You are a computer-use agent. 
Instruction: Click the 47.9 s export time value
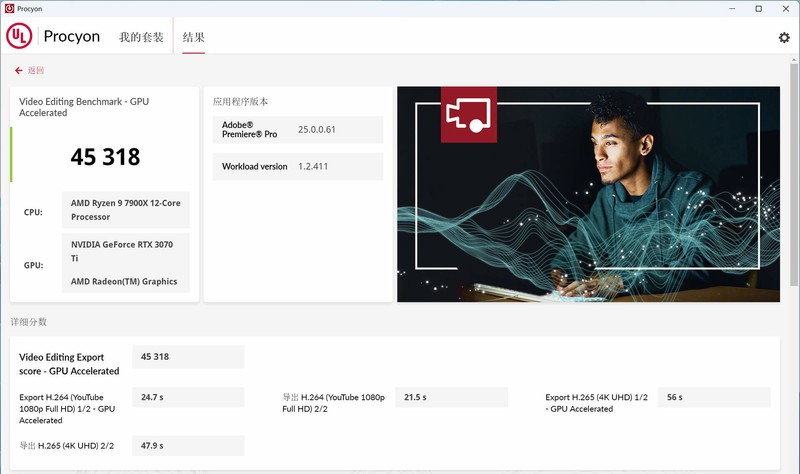pyautogui.click(x=188, y=445)
